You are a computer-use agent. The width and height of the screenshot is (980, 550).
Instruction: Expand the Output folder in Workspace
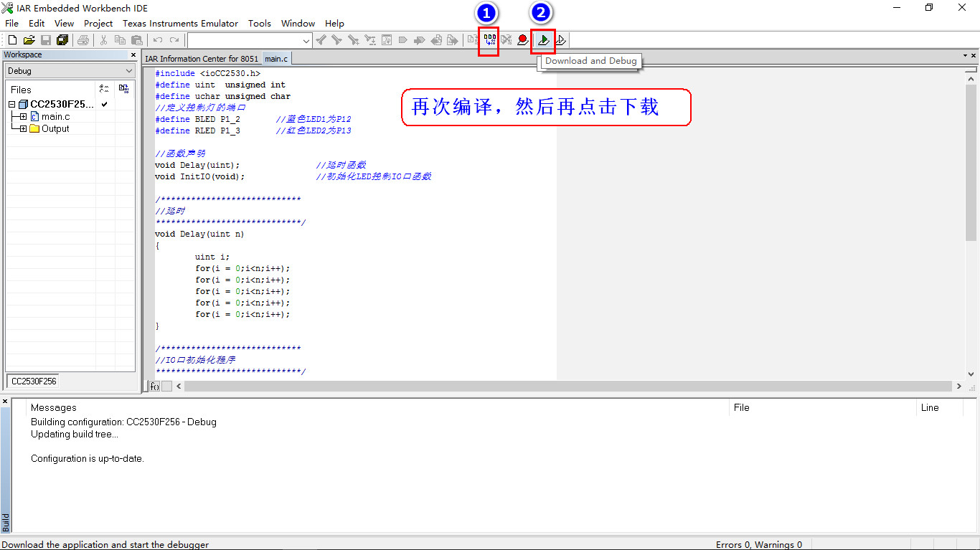(x=23, y=128)
